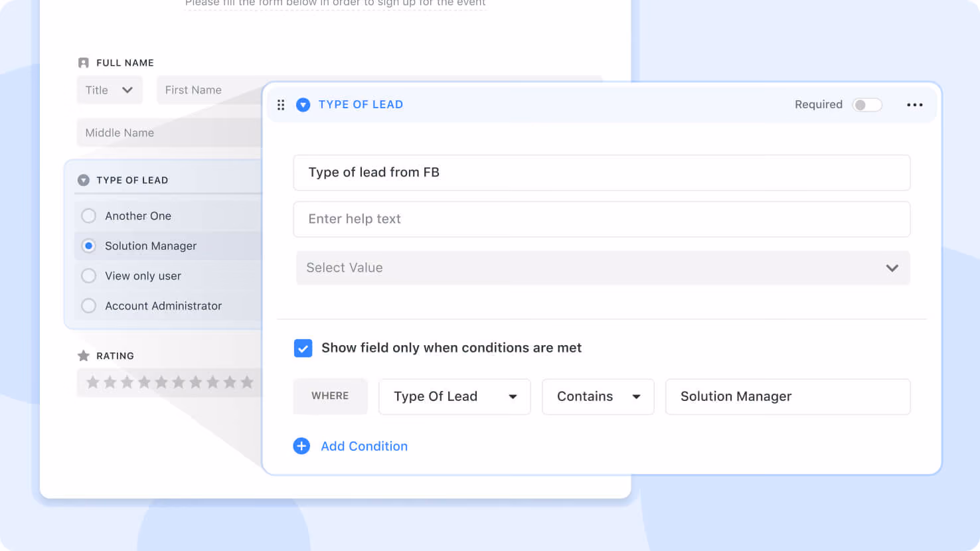980x551 pixels.
Task: Click the blue plus icon for Add Condition
Action: click(x=301, y=446)
